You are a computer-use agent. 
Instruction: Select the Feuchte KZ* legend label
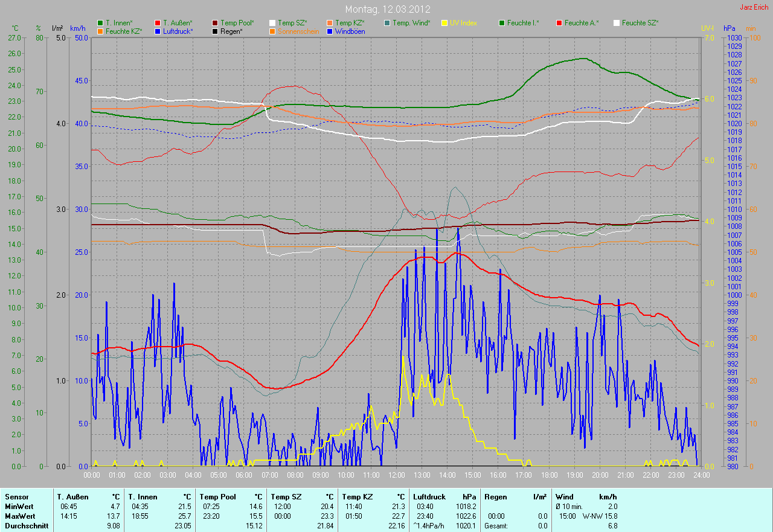tap(124, 31)
